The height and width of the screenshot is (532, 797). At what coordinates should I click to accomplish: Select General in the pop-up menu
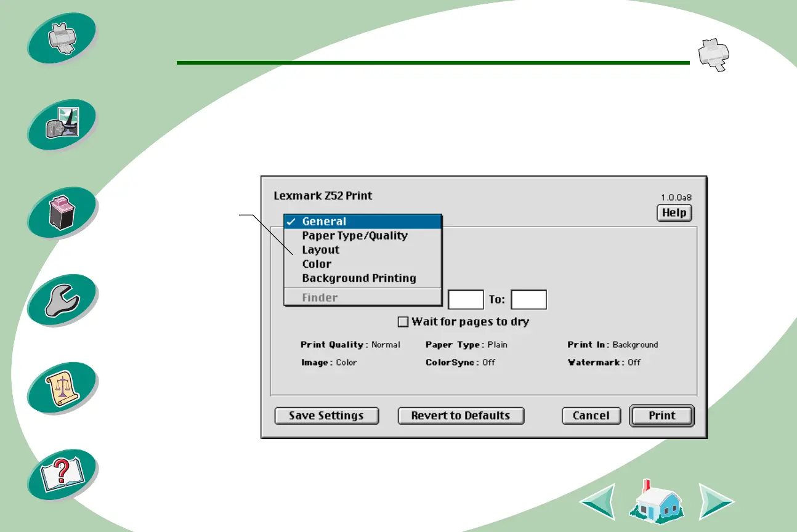(x=363, y=222)
